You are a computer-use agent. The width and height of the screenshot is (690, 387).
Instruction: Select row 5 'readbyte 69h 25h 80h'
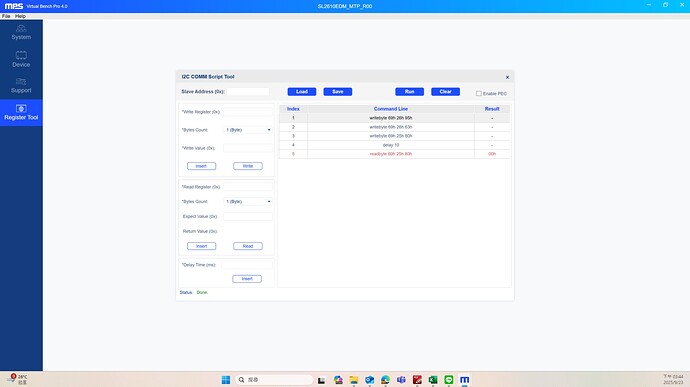[x=395, y=154]
